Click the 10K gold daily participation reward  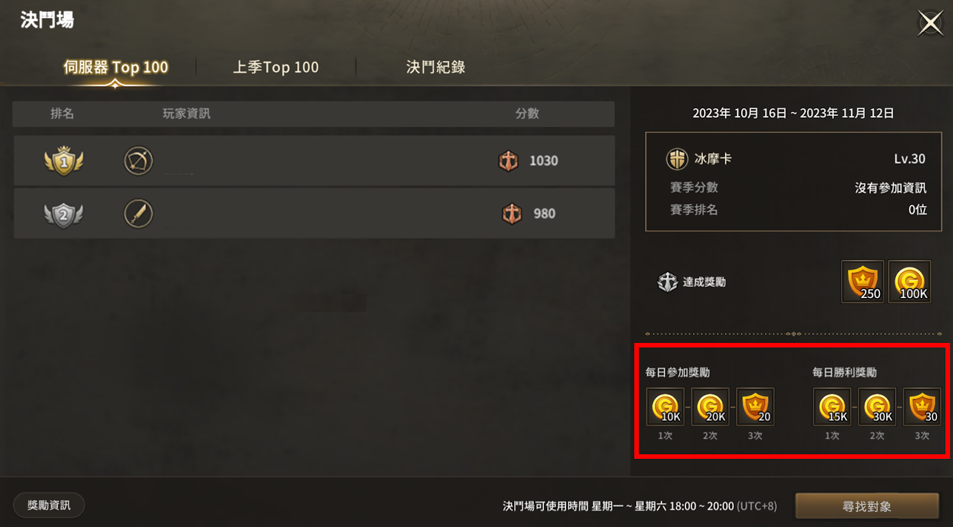click(665, 407)
